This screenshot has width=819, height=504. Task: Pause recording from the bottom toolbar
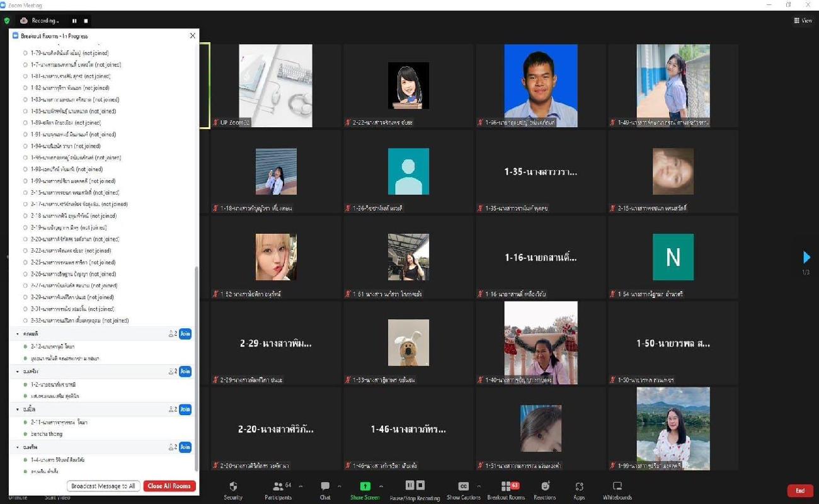[x=409, y=485]
